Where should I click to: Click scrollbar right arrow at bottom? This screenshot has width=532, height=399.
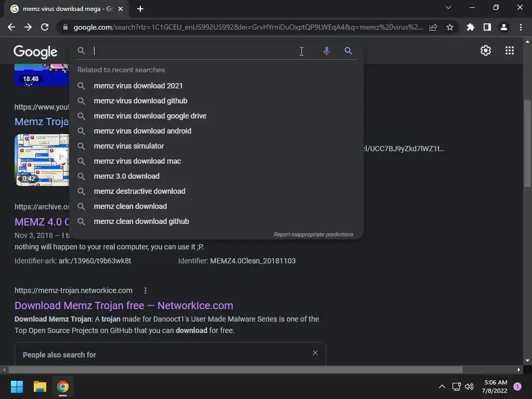pyautogui.click(x=519, y=370)
